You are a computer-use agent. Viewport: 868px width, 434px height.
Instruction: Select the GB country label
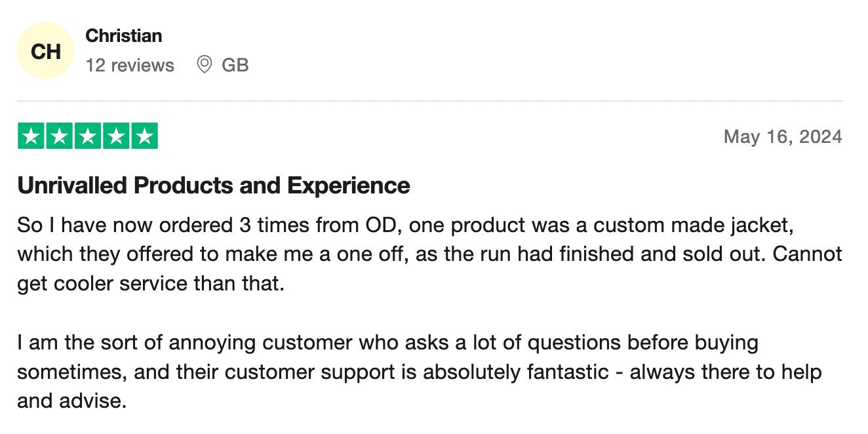coord(235,65)
